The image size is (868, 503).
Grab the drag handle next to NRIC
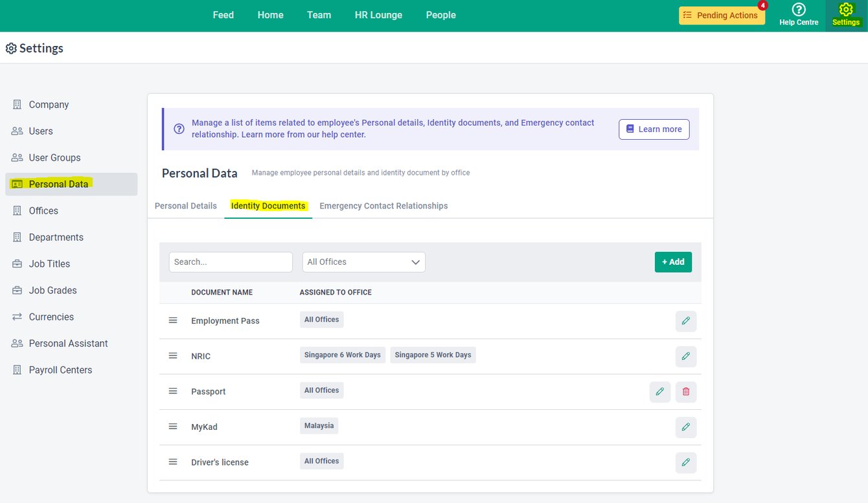172,355
